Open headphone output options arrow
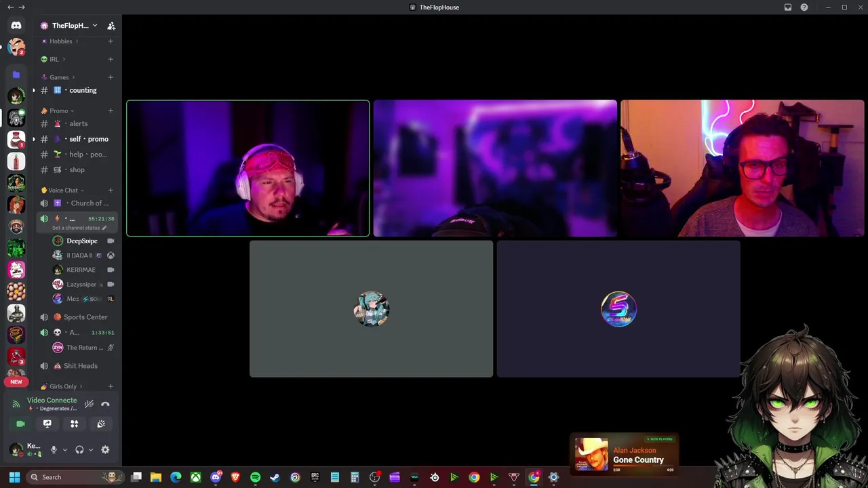 point(91,449)
